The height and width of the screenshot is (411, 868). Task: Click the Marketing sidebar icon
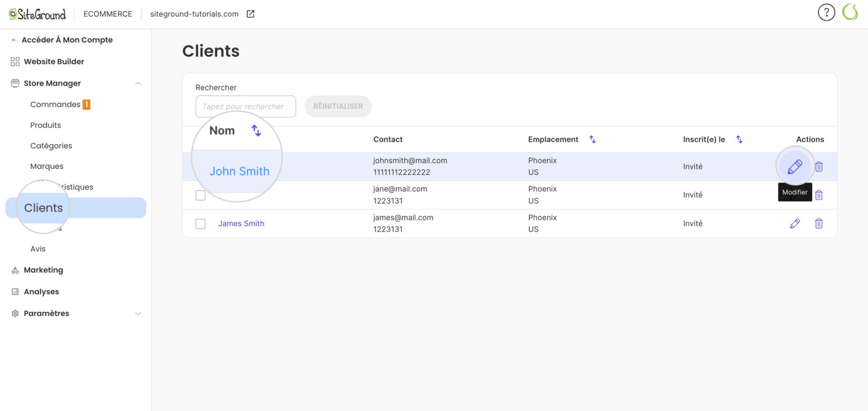coord(15,270)
